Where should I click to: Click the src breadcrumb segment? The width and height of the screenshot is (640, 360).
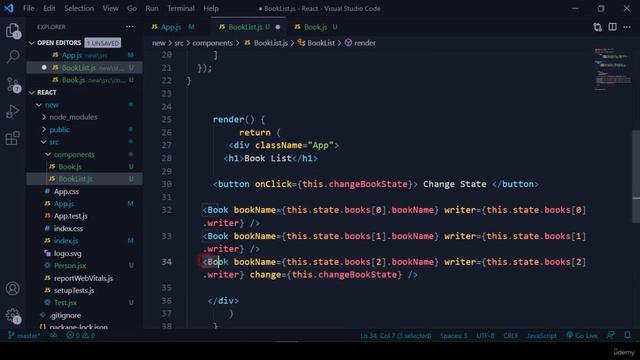point(179,43)
